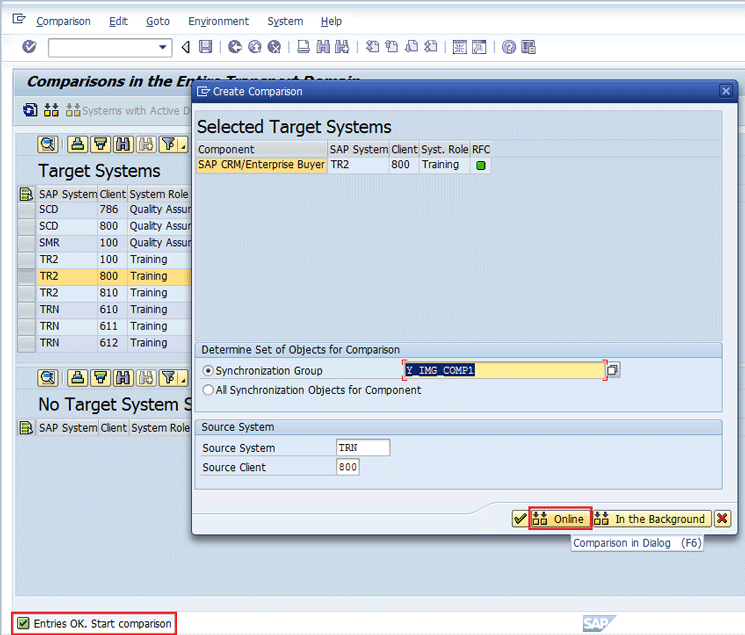Select All Synchronization Objects for Component option
Screen dimensions: 745x635
(x=208, y=390)
